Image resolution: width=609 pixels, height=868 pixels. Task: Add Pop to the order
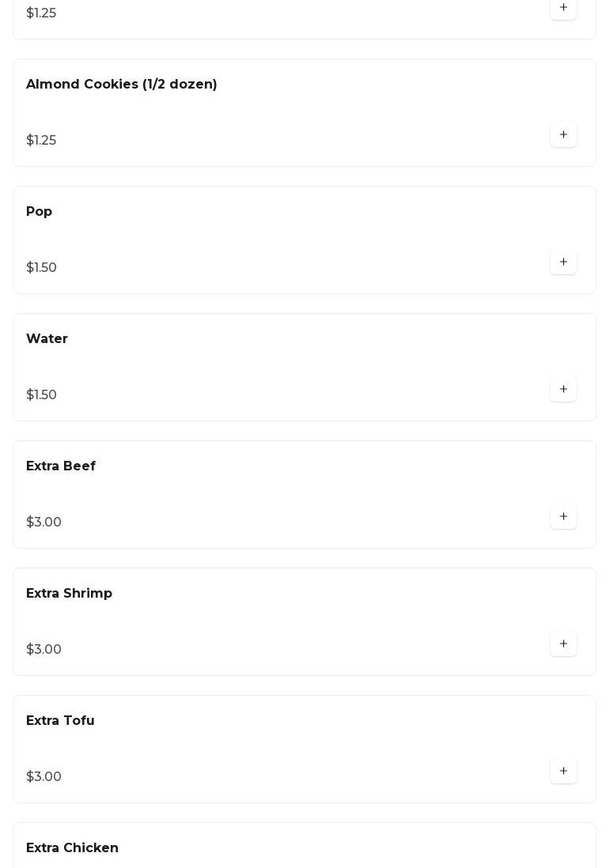coord(563,262)
